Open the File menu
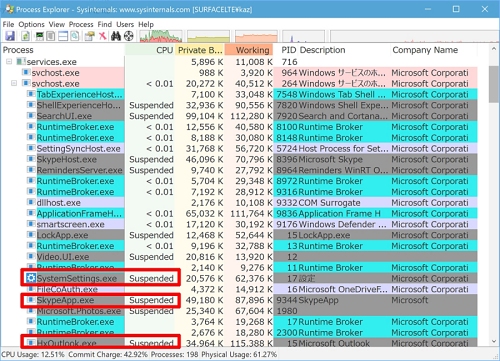The image size is (500, 361). click(8, 24)
